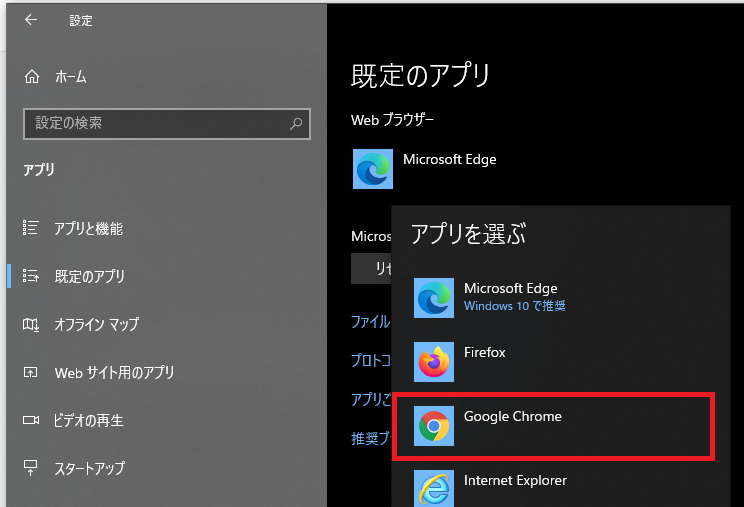
Task: Focus the 設定の検索 search field
Action: pyautogui.click(x=167, y=124)
